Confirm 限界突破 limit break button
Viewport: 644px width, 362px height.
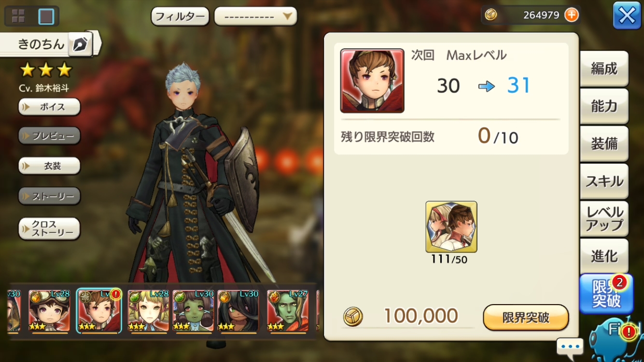[x=526, y=317]
